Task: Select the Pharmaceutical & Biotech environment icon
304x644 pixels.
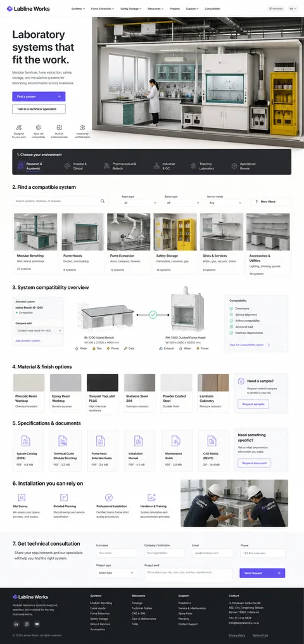Action: point(106,166)
